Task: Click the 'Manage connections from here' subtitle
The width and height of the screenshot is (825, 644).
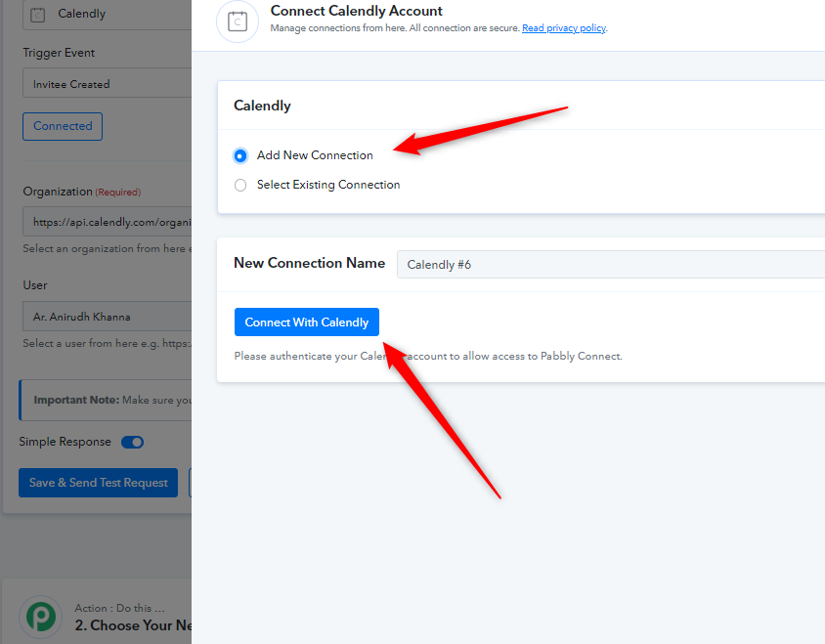Action: tap(395, 28)
